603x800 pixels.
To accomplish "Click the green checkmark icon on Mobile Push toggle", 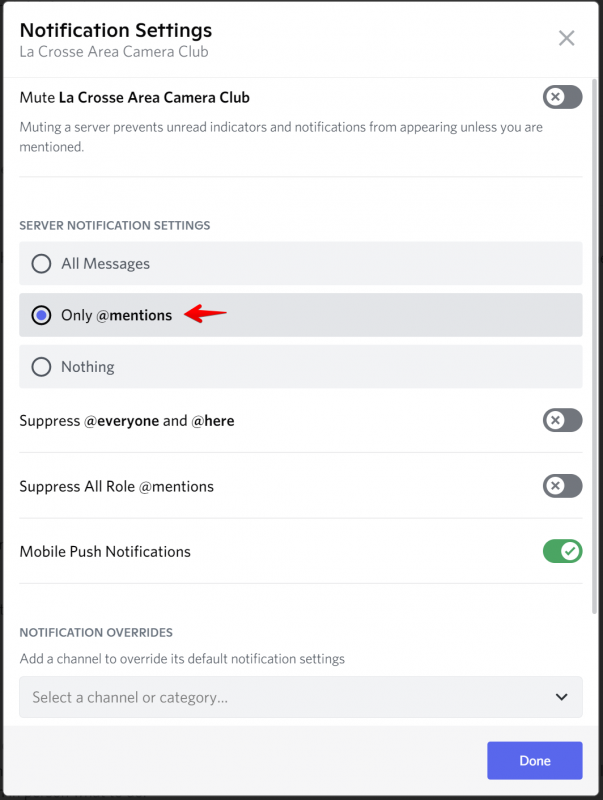I will point(568,551).
